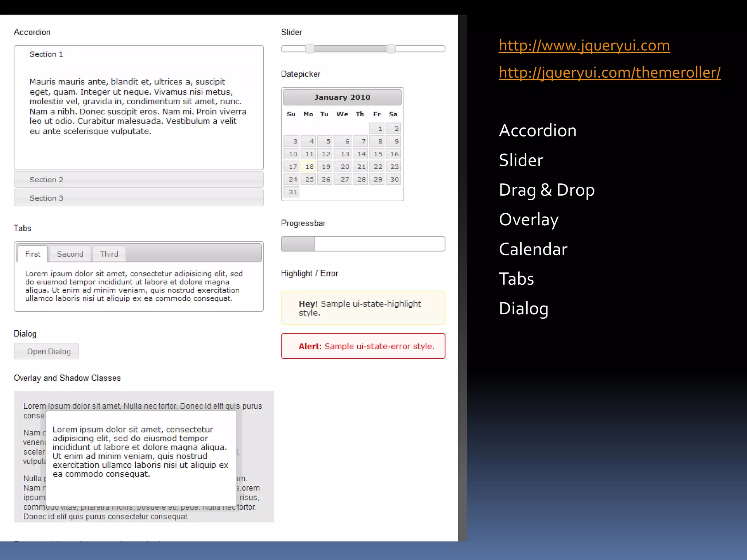The image size is (747, 560).
Task: Click the 'Su' weekday column header
Action: 291,114
